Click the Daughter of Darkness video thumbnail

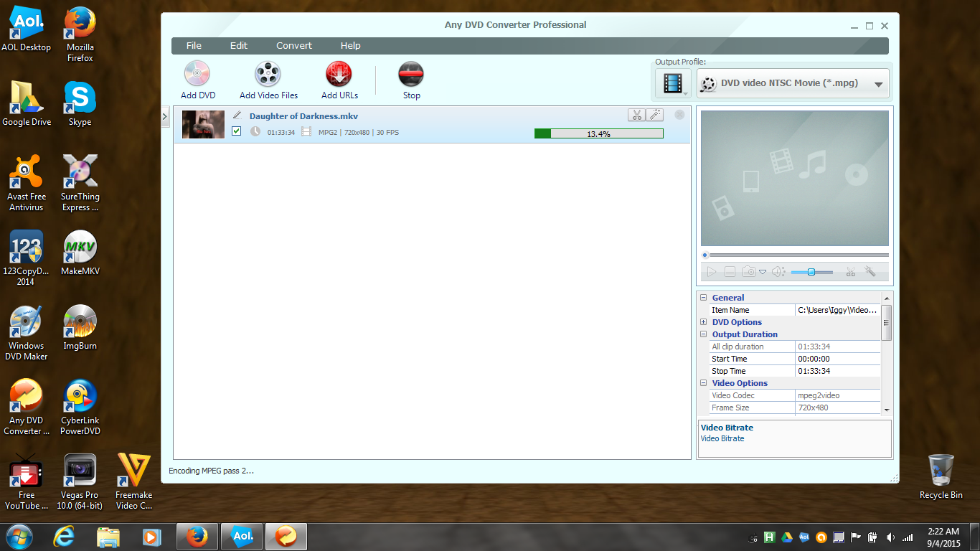(x=203, y=124)
